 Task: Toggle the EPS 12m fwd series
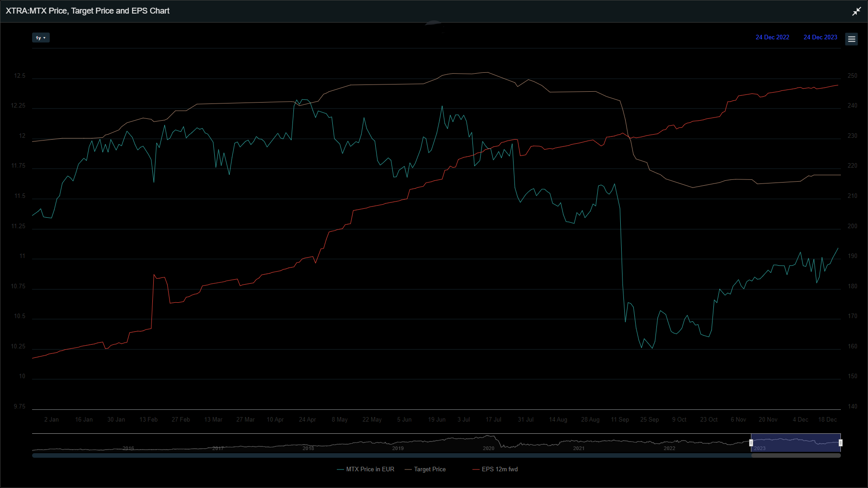[x=500, y=469]
